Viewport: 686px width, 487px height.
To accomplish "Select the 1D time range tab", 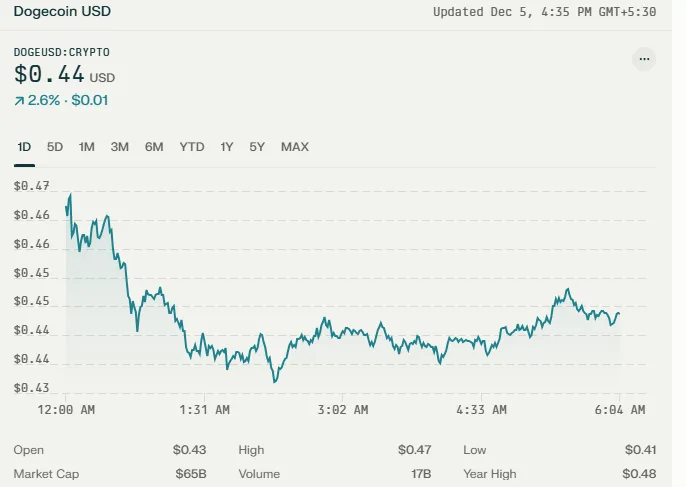I will coord(24,147).
